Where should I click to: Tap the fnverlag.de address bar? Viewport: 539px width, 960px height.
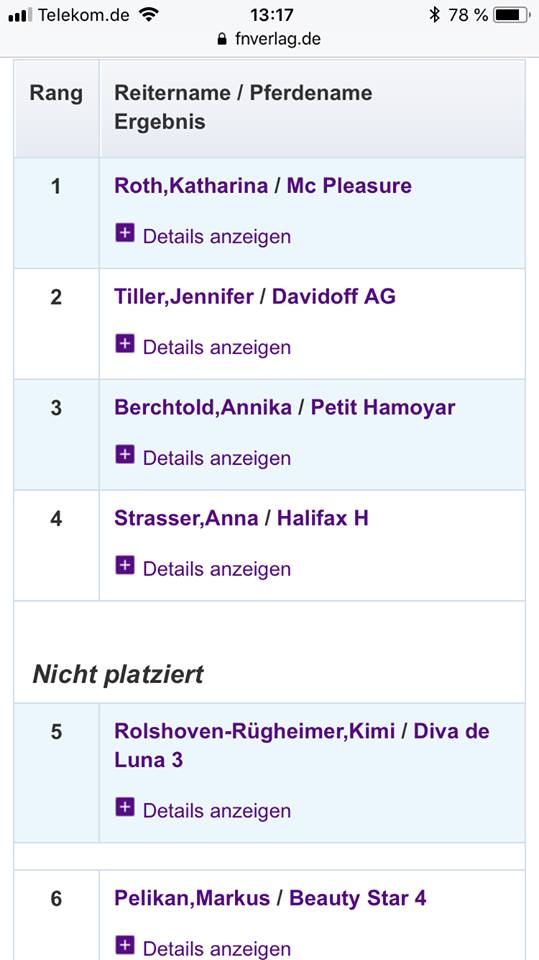[270, 39]
